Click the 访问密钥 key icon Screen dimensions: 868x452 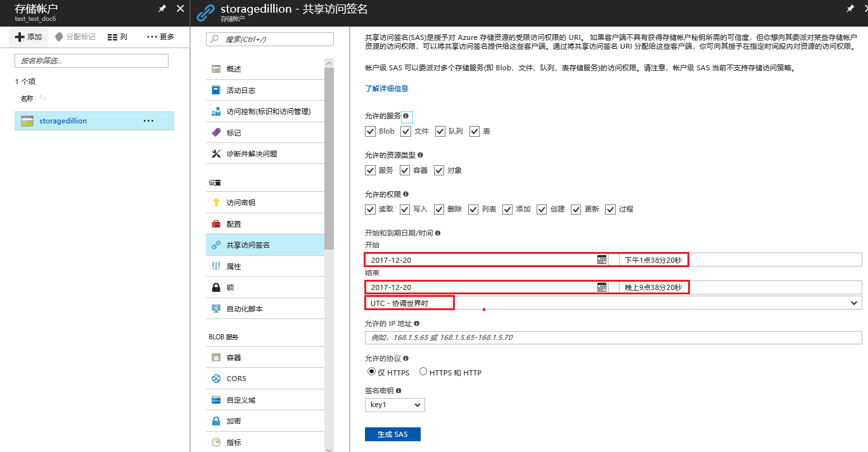coord(216,203)
